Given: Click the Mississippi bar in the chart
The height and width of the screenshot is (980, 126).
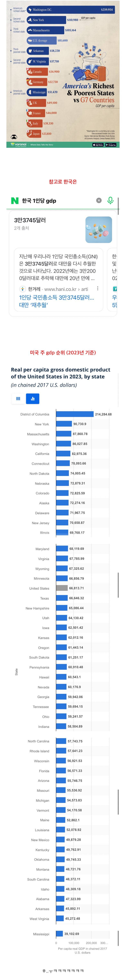Looking at the screenshot, I should 59,934.
